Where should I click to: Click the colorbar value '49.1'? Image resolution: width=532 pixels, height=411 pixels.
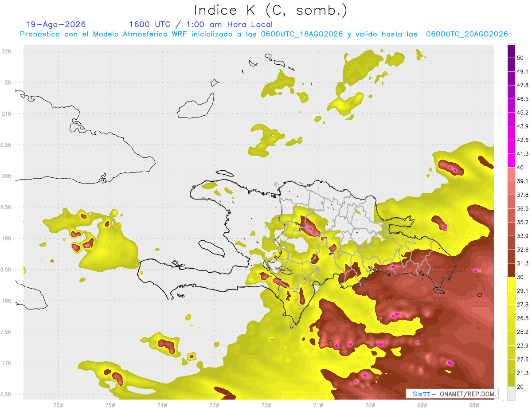[x=523, y=71]
